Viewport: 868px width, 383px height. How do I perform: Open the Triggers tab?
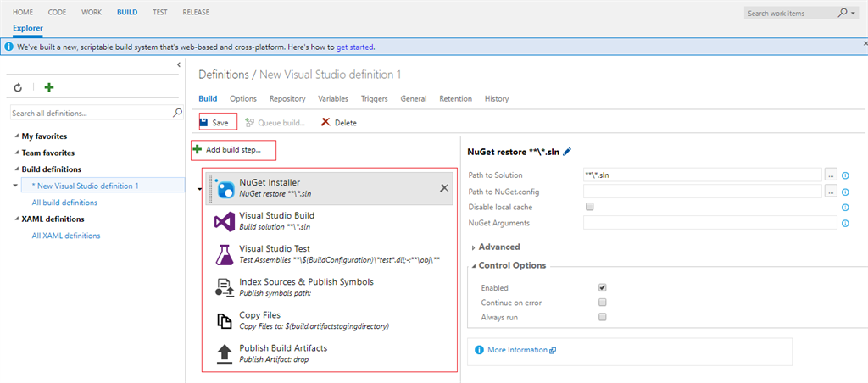(374, 99)
